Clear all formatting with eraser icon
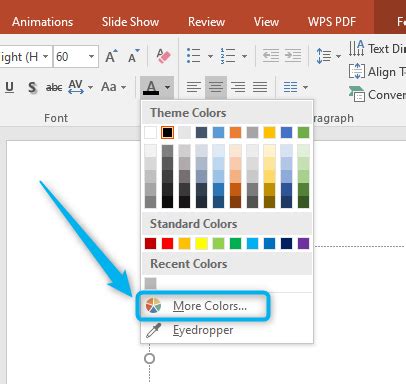The width and height of the screenshot is (406, 384). (163, 56)
